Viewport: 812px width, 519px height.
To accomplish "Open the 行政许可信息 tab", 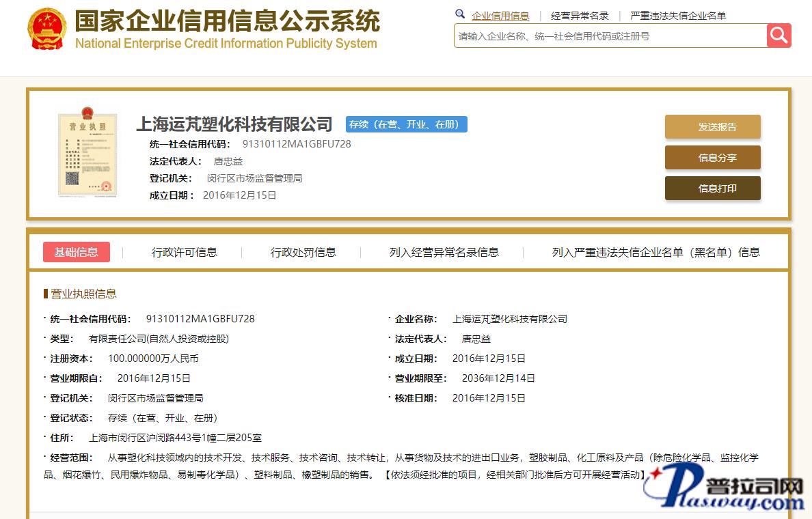I will pyautogui.click(x=185, y=252).
